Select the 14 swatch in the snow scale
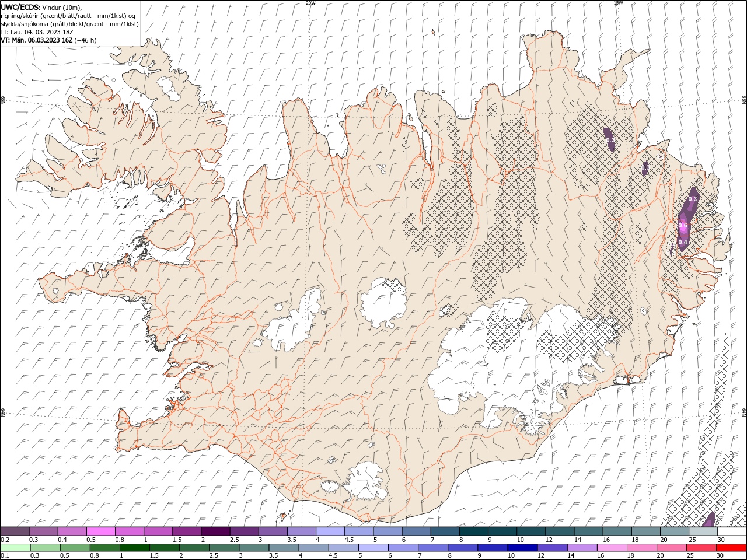Image resolution: width=747 pixels, height=560 pixels. 589,531
